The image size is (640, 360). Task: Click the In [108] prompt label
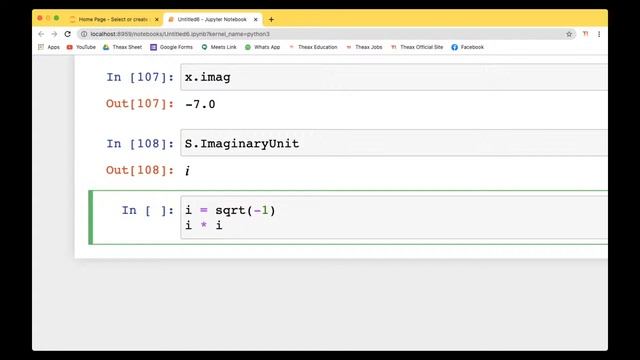tap(140, 144)
